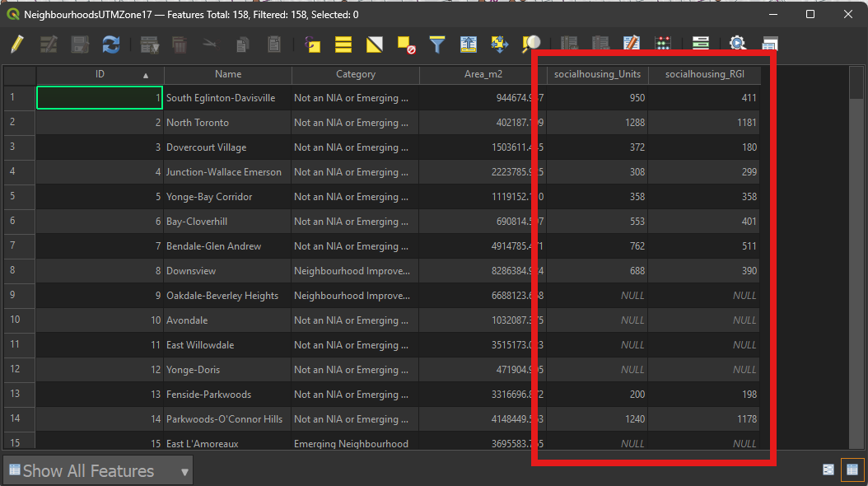Click the 1178 socialhousing_RGI value
Screen dimensions: 868x486
[x=747, y=419]
